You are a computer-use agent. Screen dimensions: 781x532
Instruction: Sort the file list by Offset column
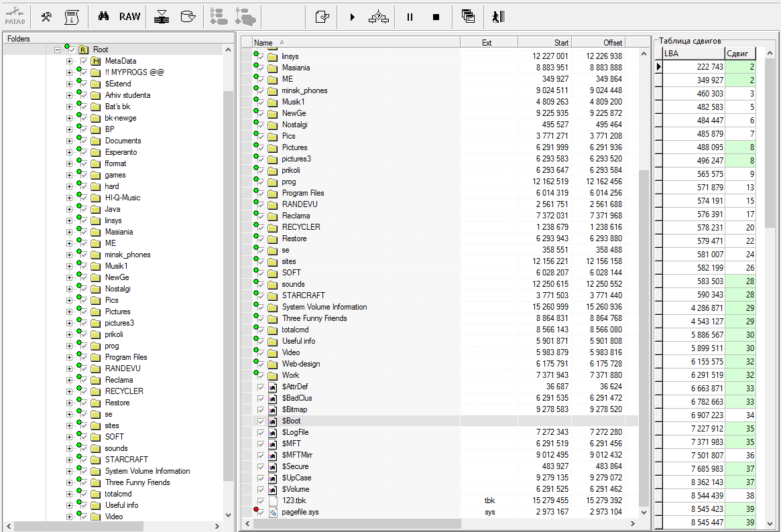(x=598, y=43)
